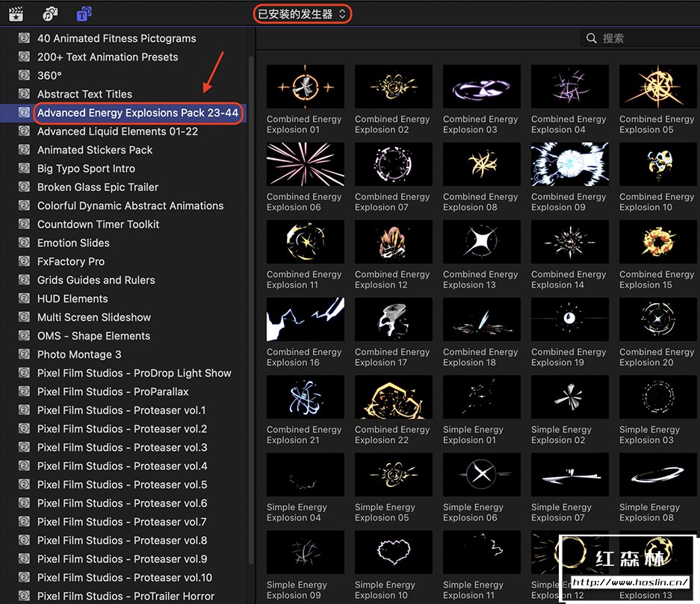This screenshot has height=604, width=700.
Task: Open the installed generators dropdown
Action: (303, 14)
